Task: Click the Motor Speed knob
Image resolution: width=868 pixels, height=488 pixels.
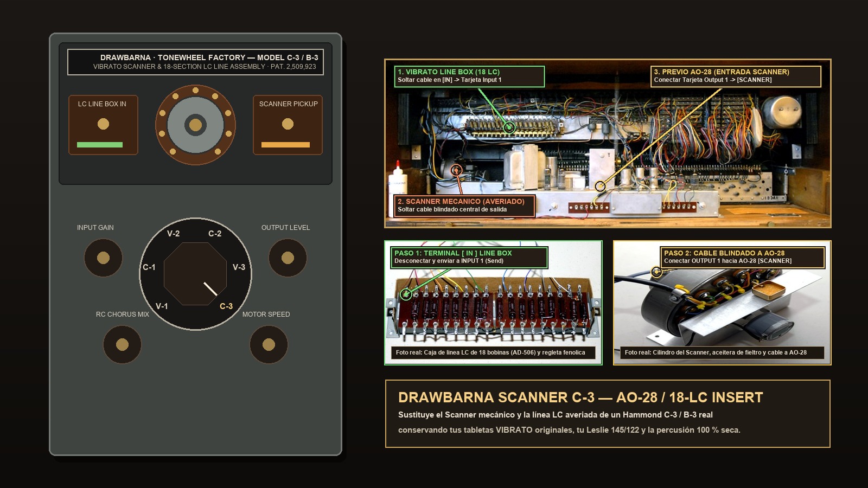Action: point(269,344)
